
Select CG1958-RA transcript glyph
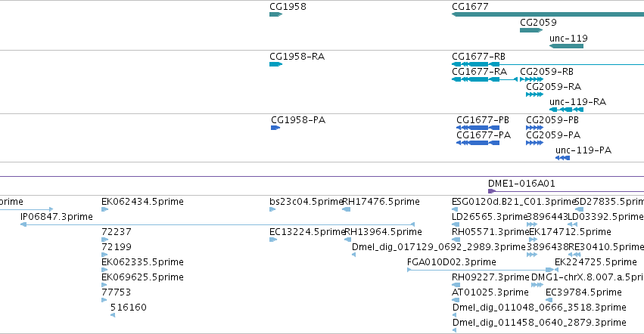(x=275, y=64)
